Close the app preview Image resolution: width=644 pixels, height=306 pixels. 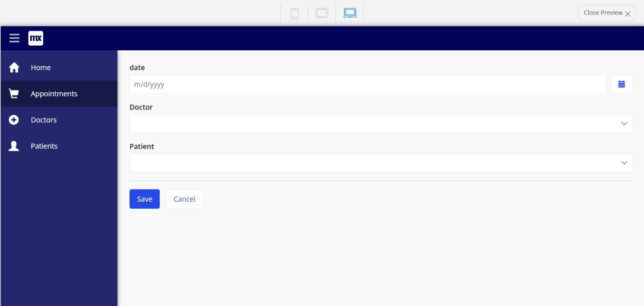coord(607,13)
